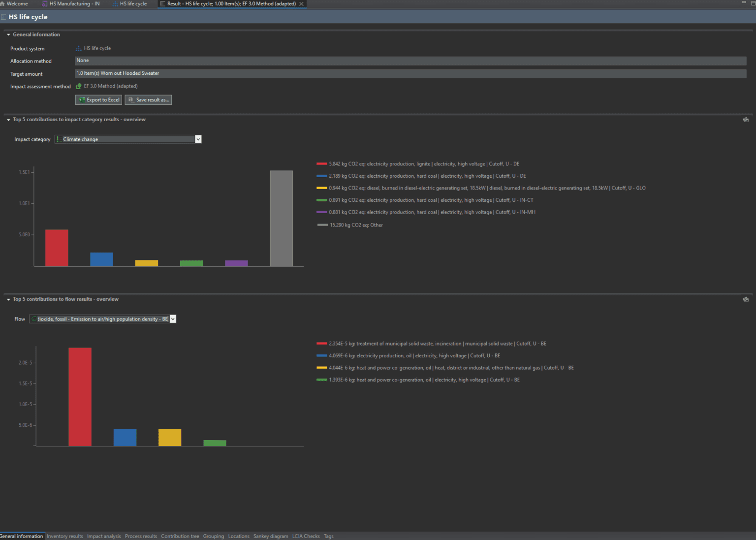
Task: Open the Impact category dropdown
Action: 198,139
